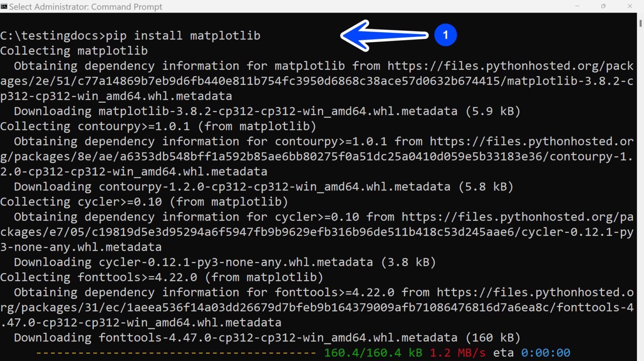This screenshot has height=361, width=644.
Task: Select the 'Downloading matplotlib-3.8.2' metadata line
Action: [267, 111]
